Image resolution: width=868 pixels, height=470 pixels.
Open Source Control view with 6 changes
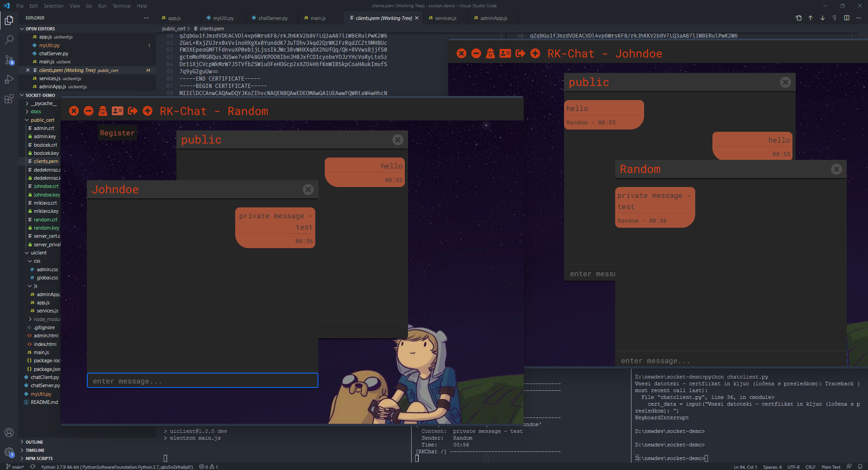click(9, 60)
